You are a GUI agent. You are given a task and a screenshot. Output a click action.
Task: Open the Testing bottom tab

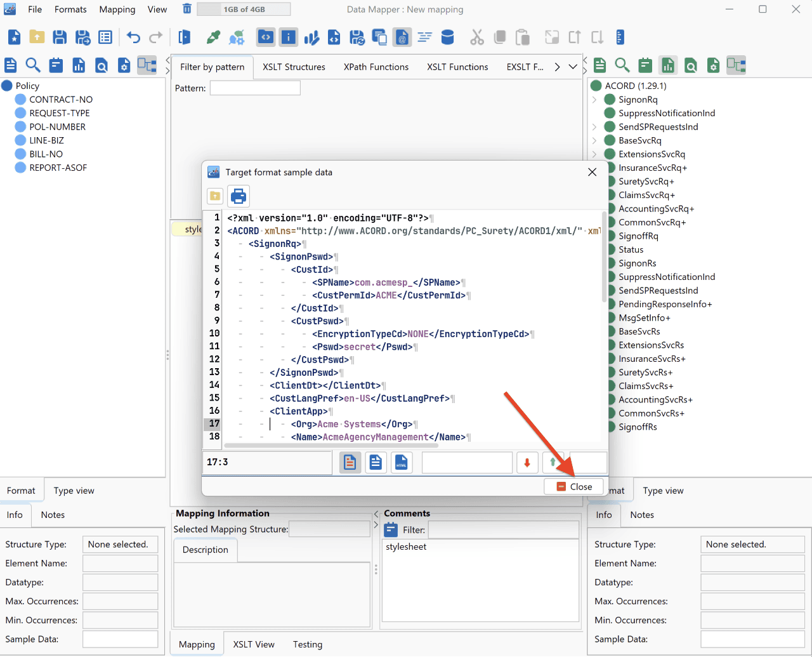tap(308, 644)
